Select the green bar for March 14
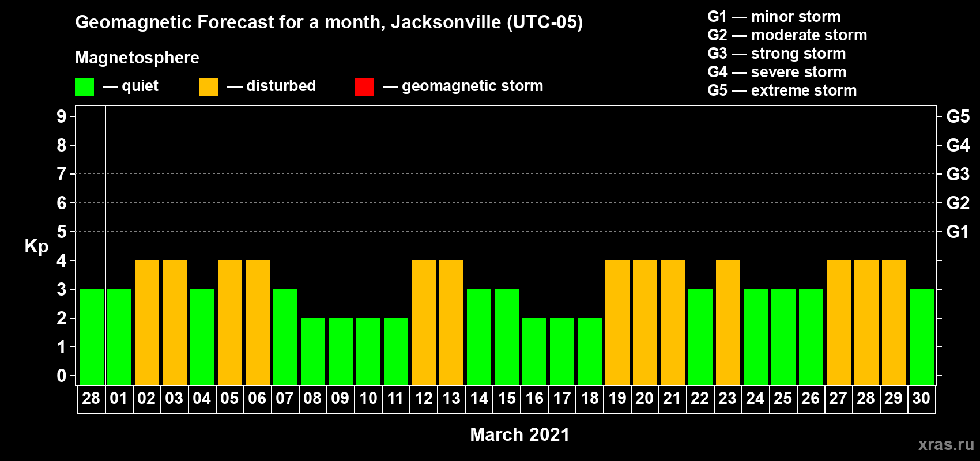The width and height of the screenshot is (980, 461). click(479, 337)
